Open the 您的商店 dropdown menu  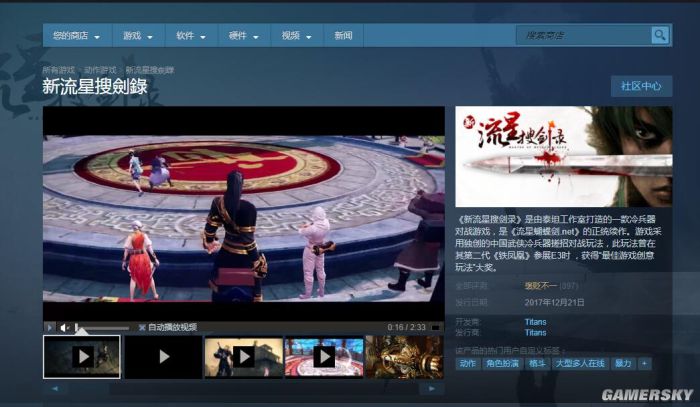tap(77, 36)
